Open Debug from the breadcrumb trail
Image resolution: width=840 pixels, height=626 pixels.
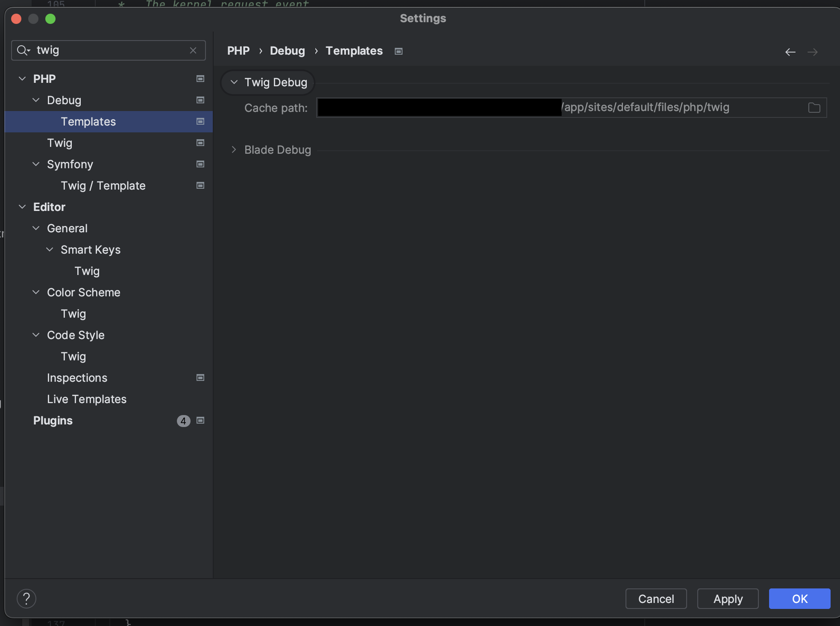[x=287, y=50]
